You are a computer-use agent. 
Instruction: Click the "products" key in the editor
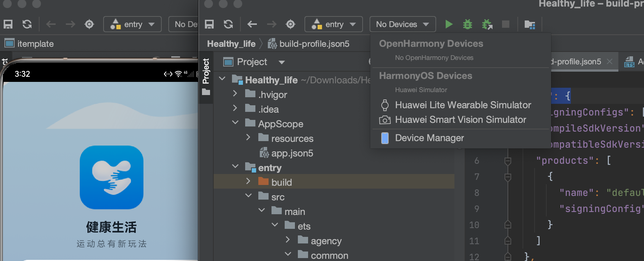click(565, 160)
